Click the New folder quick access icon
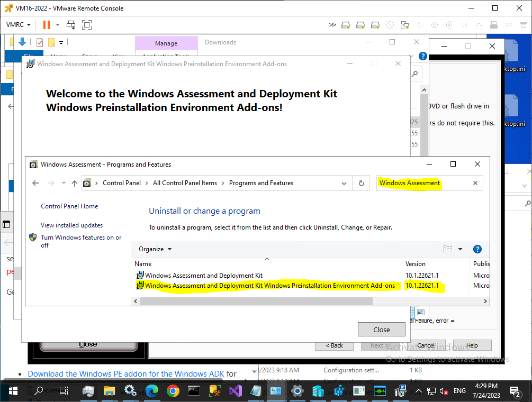Image resolution: width=532 pixels, height=402 pixels. tap(51, 42)
